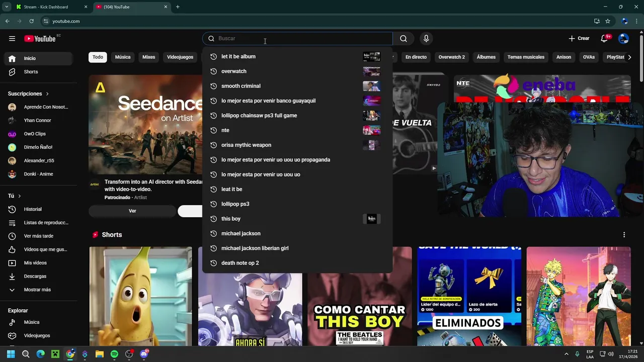Choose suggestion 'death note op 2'
This screenshot has width=644, height=362.
click(x=297, y=263)
